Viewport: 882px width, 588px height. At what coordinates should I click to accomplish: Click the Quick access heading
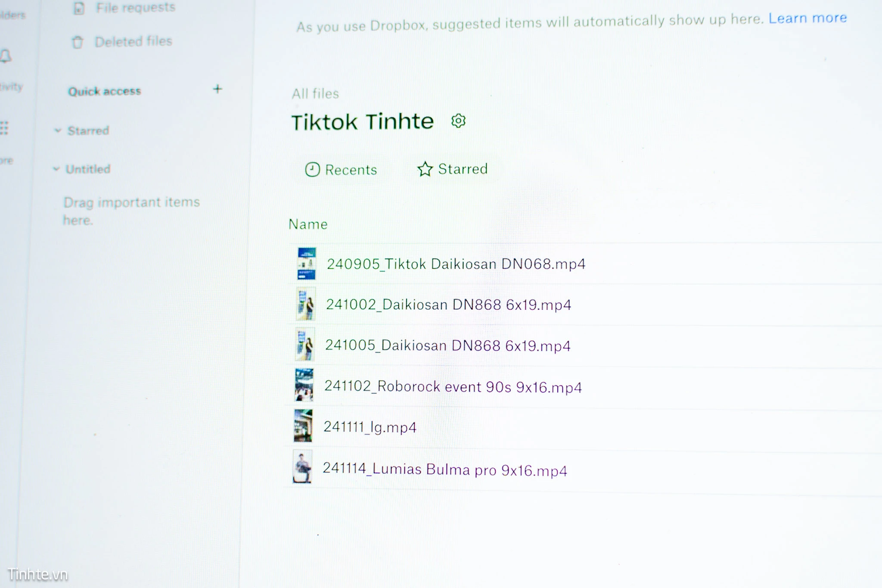pos(105,91)
